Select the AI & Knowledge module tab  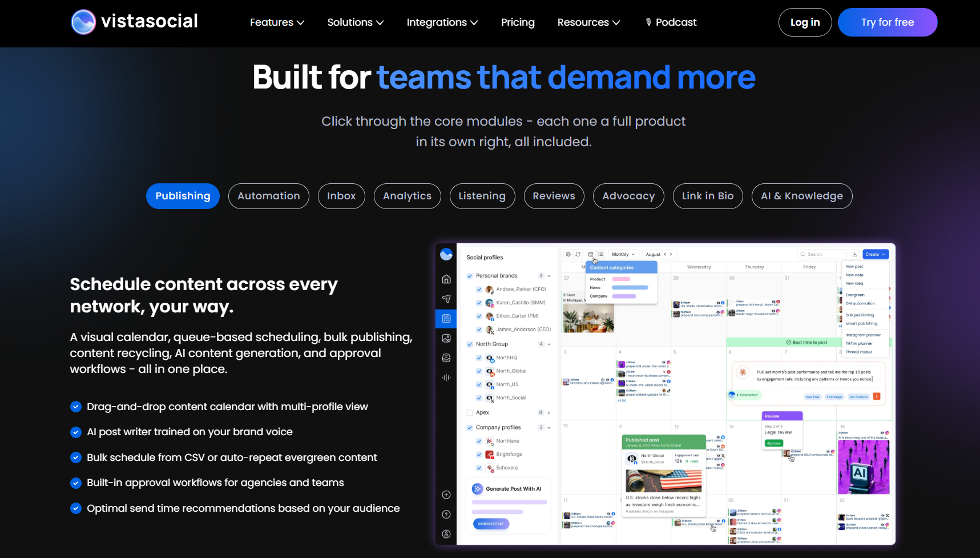tap(801, 196)
